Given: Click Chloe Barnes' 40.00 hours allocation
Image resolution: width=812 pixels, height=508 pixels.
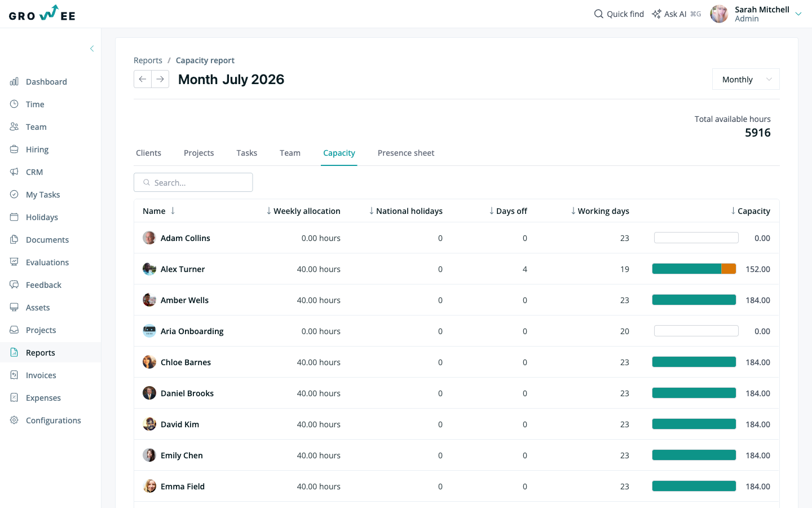Looking at the screenshot, I should (319, 362).
